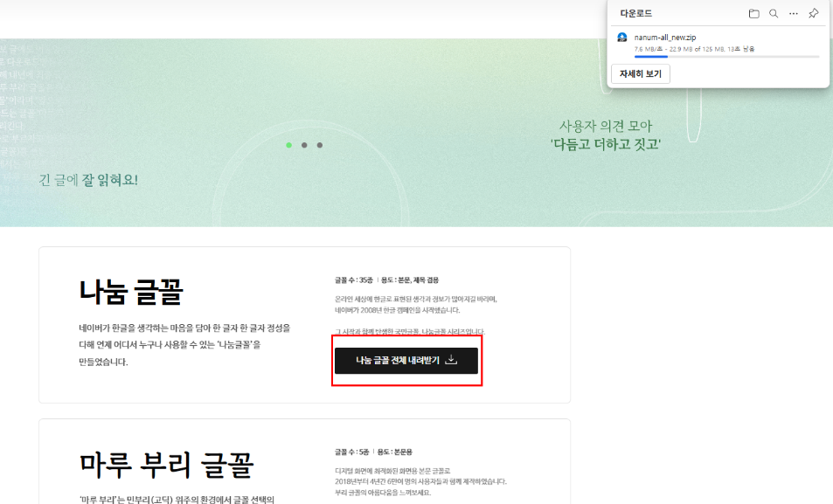Image resolution: width=833 pixels, height=504 pixels.
Task: Click 글꼴 수 : 5종 info text
Action: pos(351,452)
